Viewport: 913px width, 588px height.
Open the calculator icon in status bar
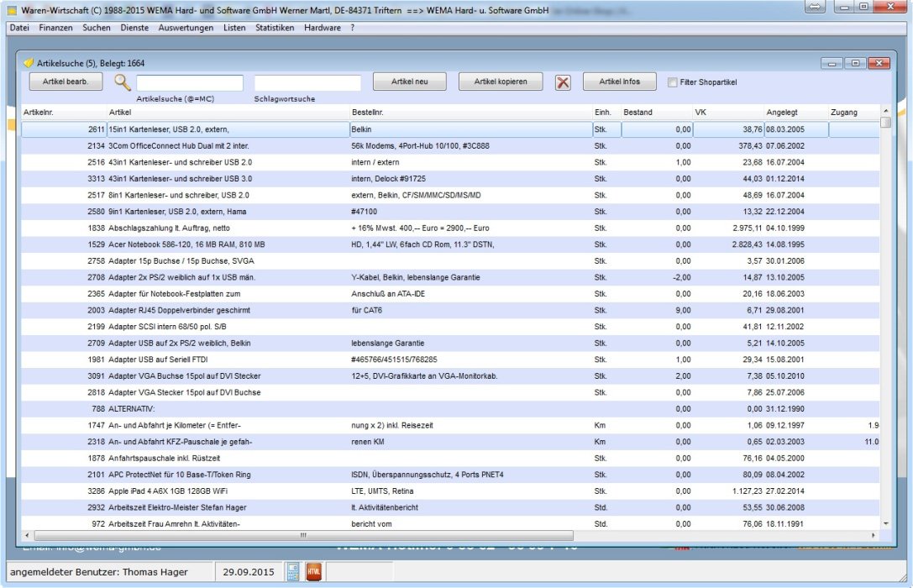(293, 572)
